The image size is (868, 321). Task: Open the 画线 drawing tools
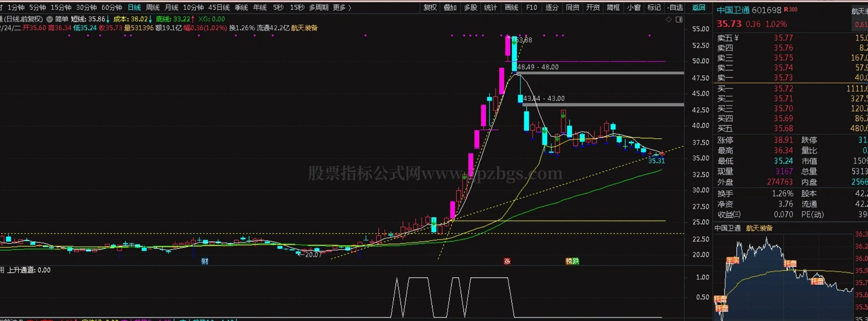pos(511,8)
